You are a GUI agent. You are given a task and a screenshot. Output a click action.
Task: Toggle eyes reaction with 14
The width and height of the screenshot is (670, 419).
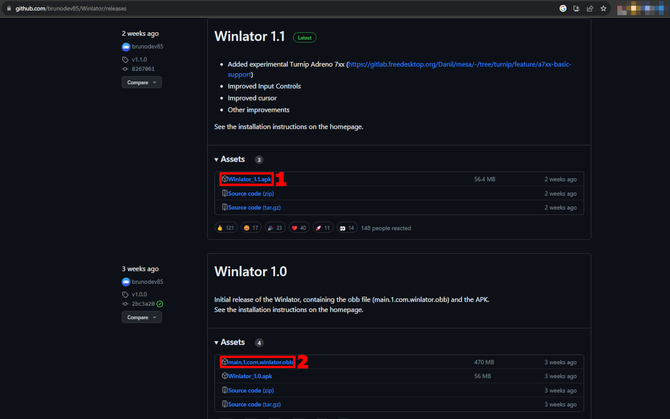coord(347,228)
